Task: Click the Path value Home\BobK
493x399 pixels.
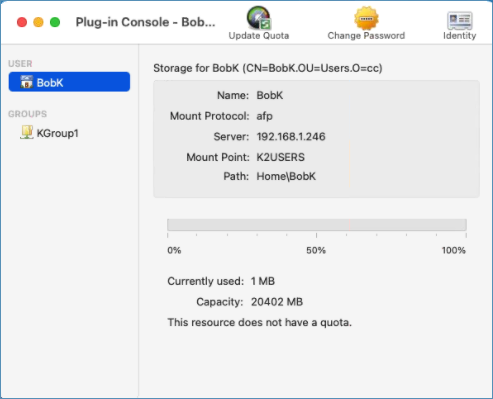Action: (286, 176)
